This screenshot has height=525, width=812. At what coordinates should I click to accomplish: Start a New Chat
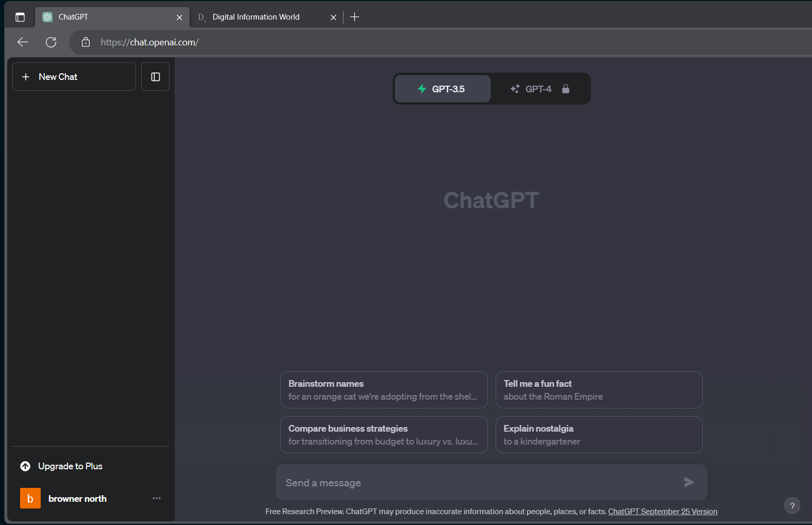click(74, 77)
